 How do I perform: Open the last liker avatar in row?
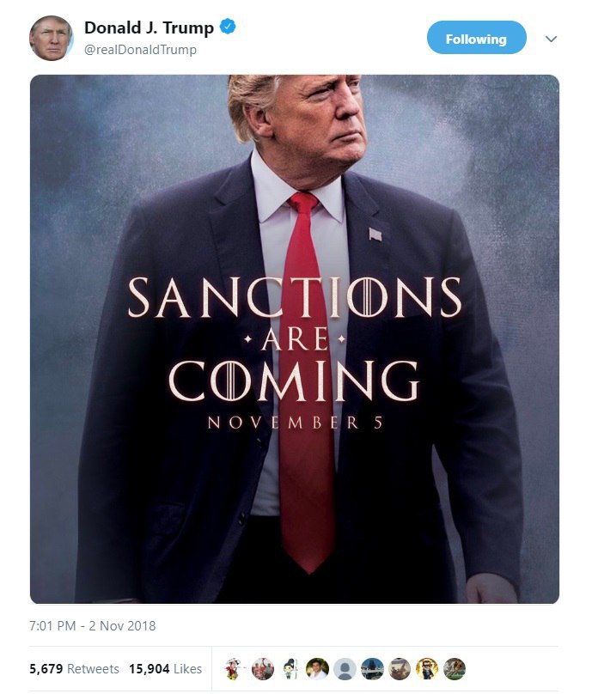(455, 669)
